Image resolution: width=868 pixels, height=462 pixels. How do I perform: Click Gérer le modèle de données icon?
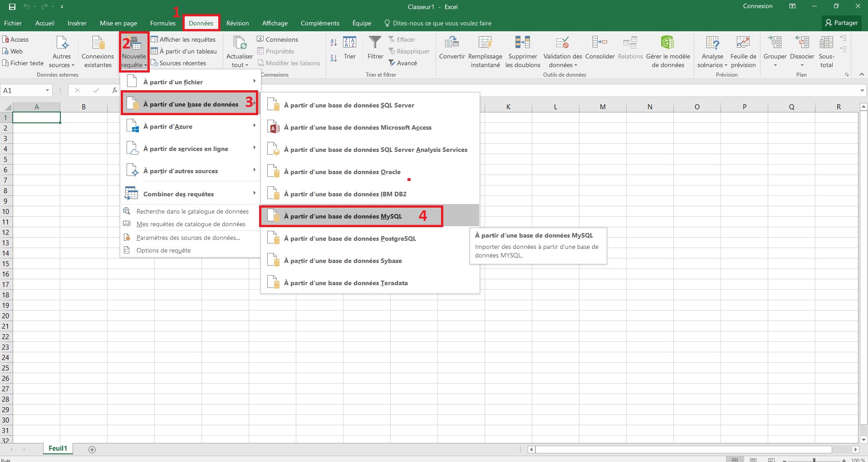tap(667, 43)
